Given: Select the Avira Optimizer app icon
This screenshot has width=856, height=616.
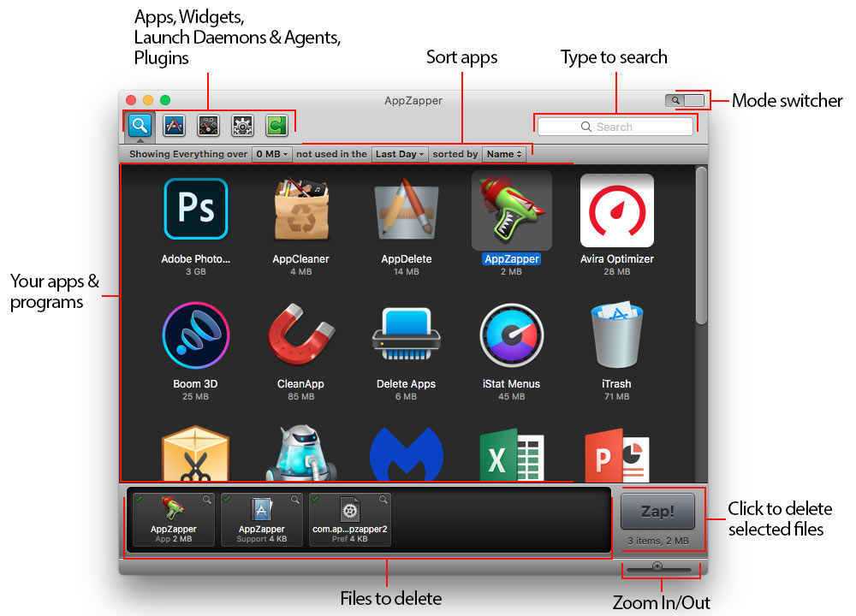Looking at the screenshot, I should [617, 210].
